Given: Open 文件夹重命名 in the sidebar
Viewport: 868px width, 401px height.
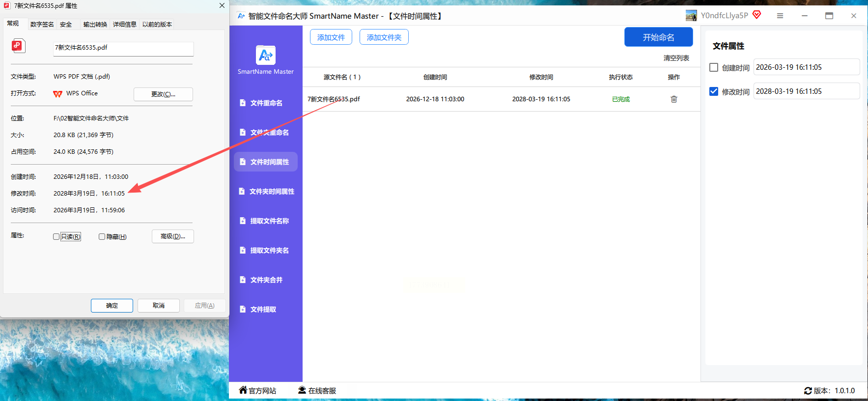Looking at the screenshot, I should click(x=266, y=132).
